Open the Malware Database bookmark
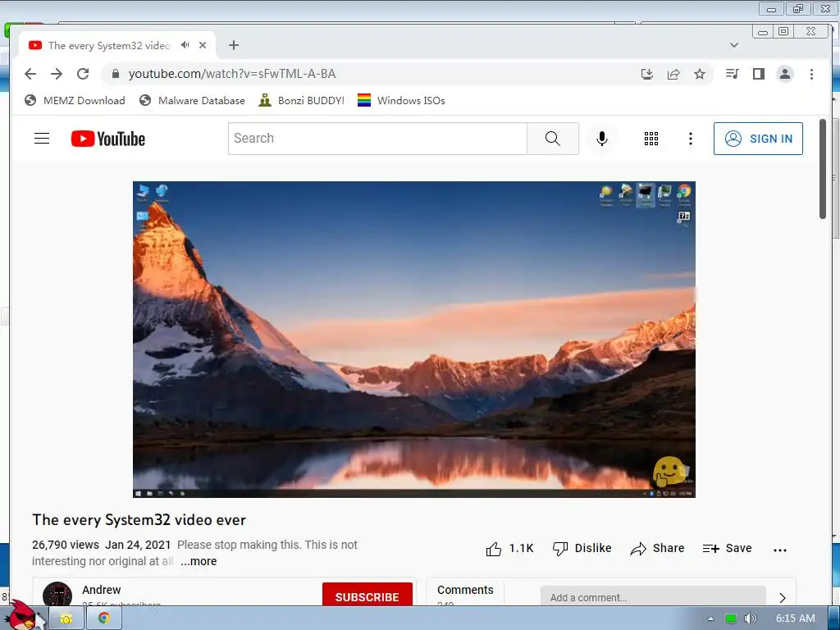The width and height of the screenshot is (840, 630). click(x=192, y=100)
